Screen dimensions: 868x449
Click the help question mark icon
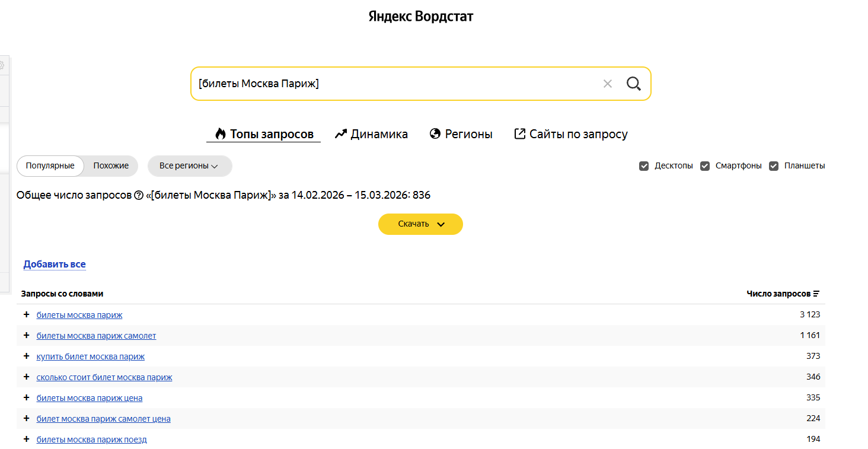[139, 195]
